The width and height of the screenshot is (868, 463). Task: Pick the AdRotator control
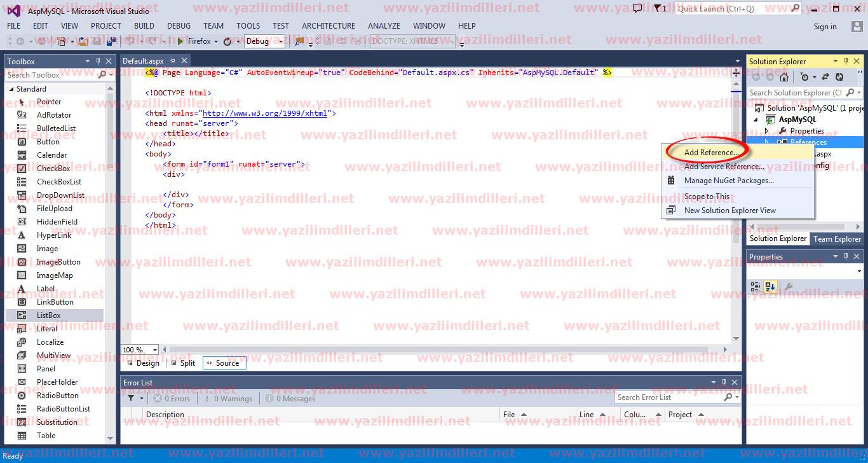point(55,115)
